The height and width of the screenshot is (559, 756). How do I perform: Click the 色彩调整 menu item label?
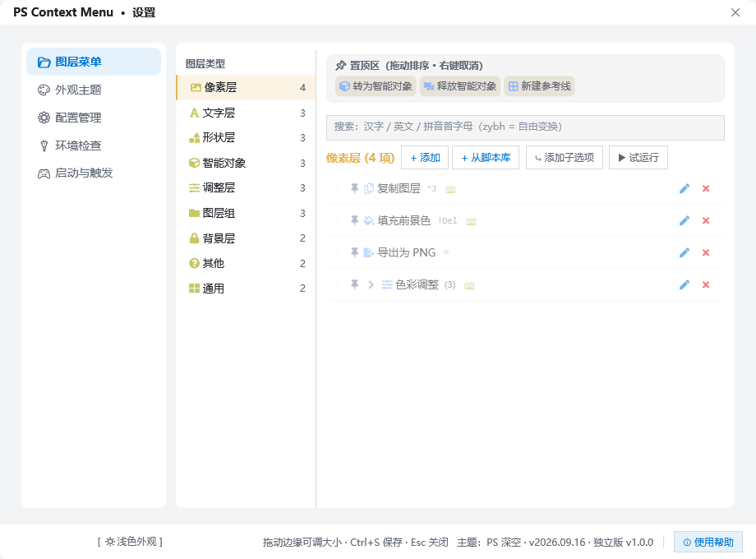417,284
